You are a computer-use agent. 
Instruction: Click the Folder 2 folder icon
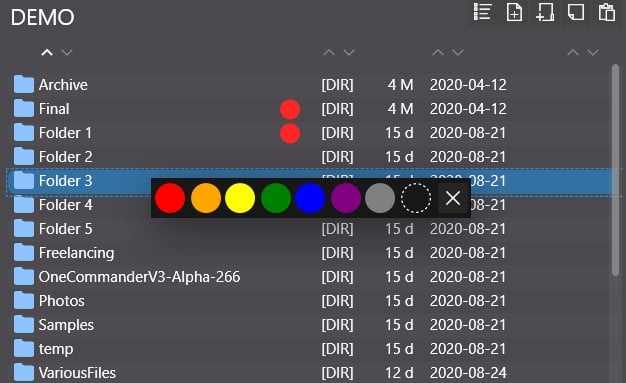[24, 156]
